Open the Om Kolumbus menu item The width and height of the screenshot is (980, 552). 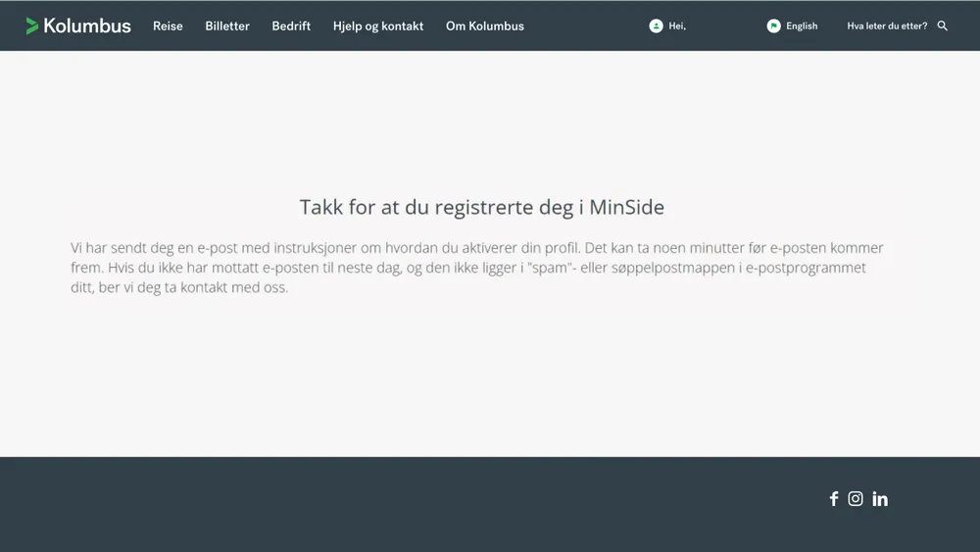coord(485,26)
